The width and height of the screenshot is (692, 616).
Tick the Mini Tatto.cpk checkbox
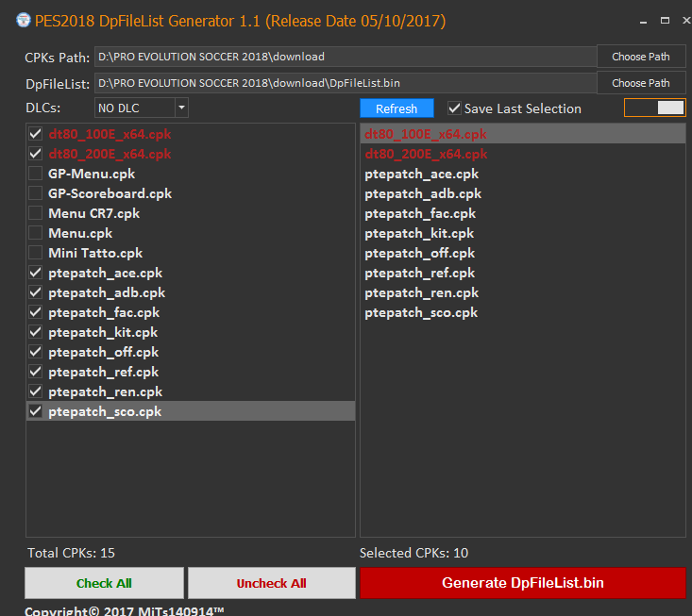(35, 253)
